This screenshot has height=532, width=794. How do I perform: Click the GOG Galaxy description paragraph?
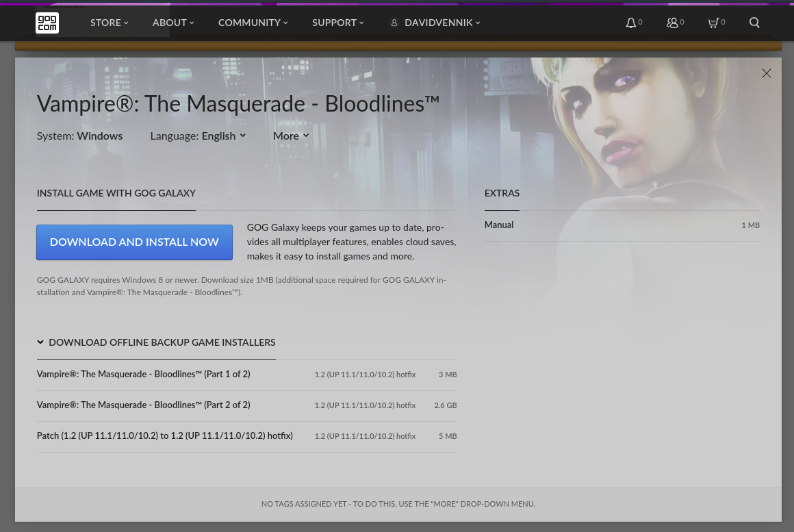[351, 242]
